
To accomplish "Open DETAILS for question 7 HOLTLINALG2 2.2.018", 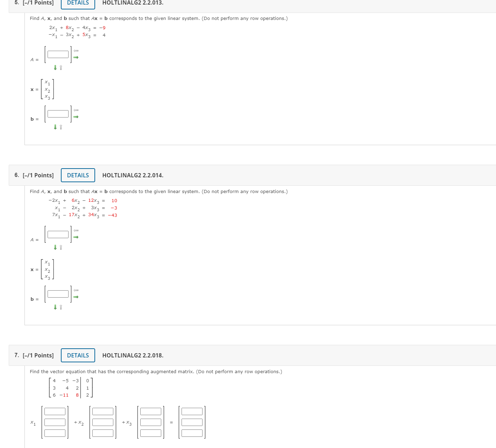I will click(78, 355).
